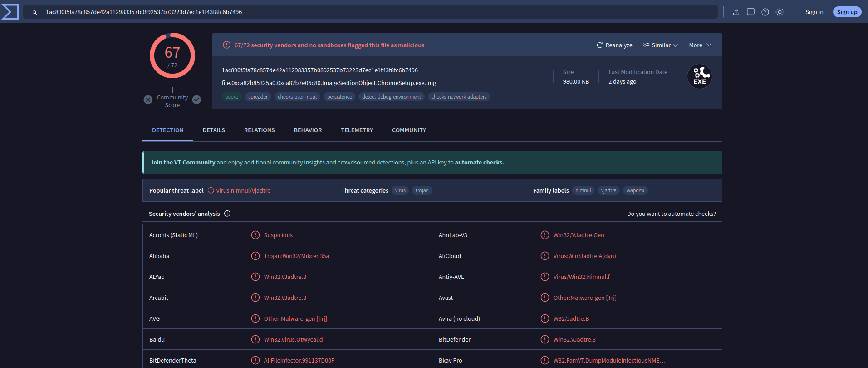Click the nimnul family label chip
Screen dimensions: 868x368
583,191
